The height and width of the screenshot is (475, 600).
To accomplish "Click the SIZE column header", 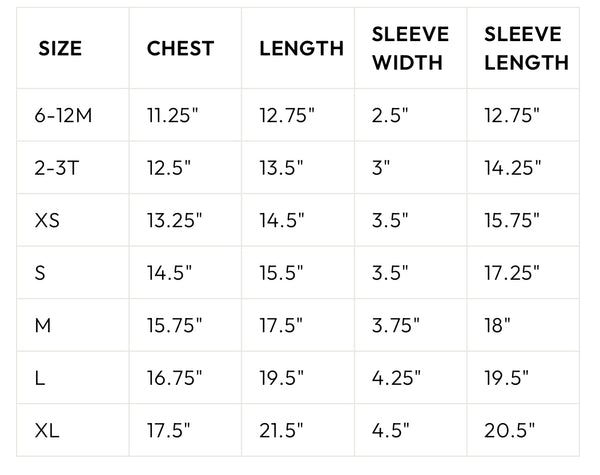I will click(60, 49).
